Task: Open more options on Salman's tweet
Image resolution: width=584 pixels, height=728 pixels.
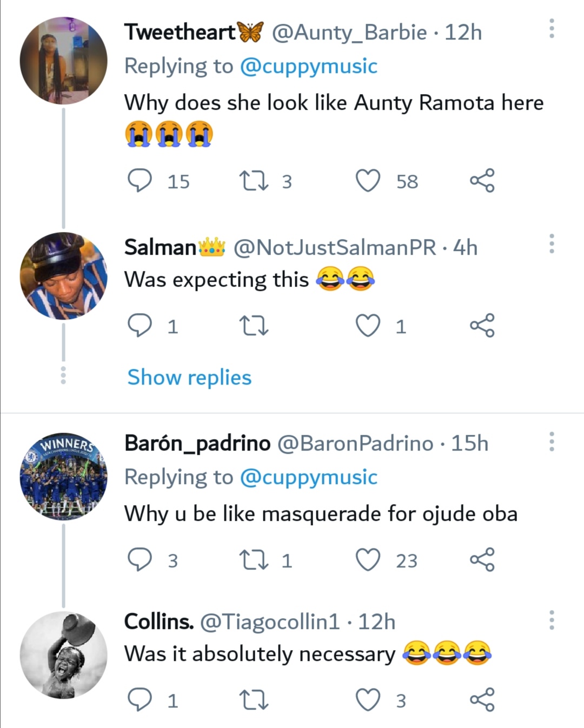Action: (x=552, y=244)
